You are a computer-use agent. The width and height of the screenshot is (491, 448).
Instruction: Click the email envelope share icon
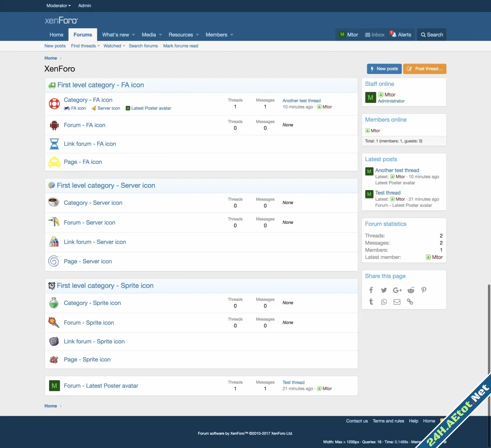tap(397, 302)
